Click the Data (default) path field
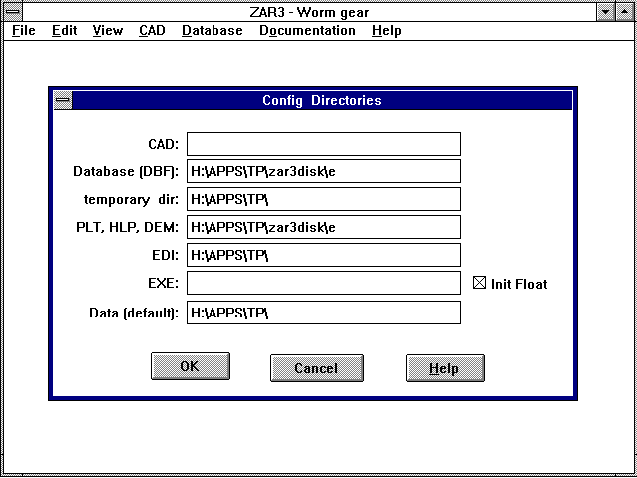Image resolution: width=637 pixels, height=478 pixels. [323, 313]
